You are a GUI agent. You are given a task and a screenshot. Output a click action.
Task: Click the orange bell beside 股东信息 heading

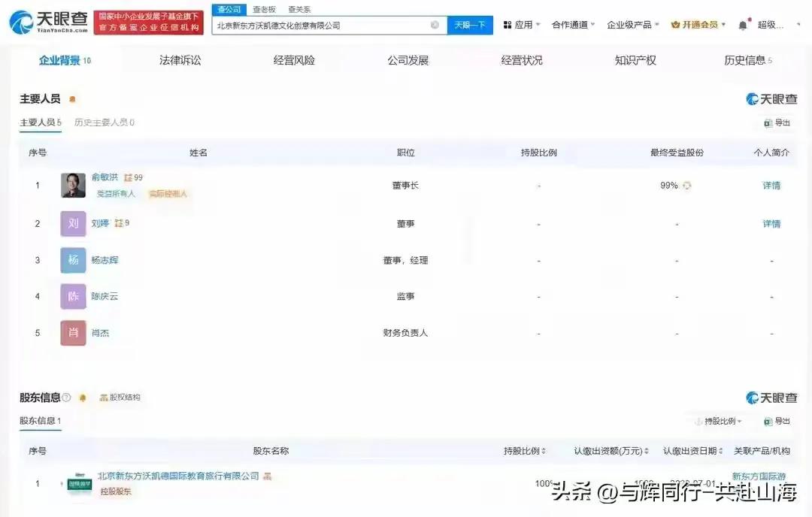(83, 398)
